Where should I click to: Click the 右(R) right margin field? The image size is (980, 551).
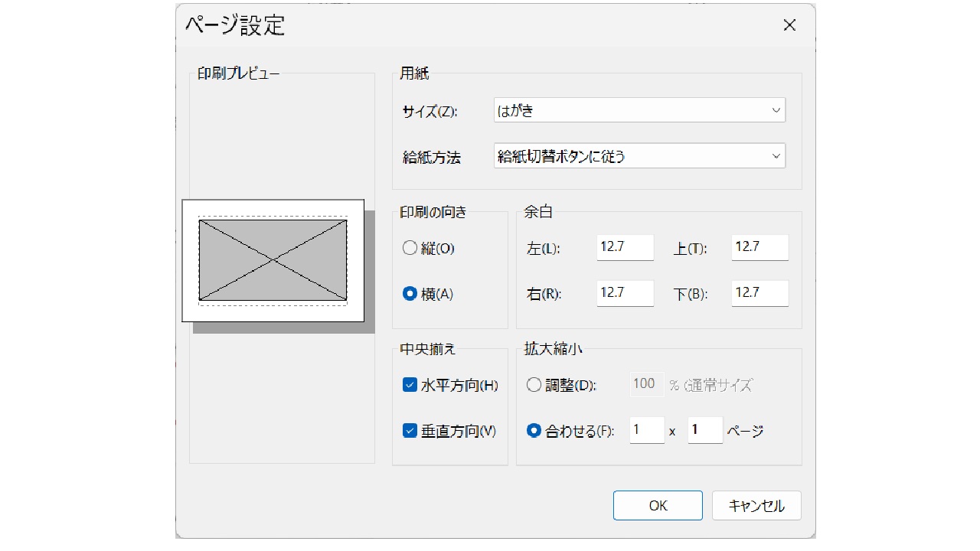point(625,294)
